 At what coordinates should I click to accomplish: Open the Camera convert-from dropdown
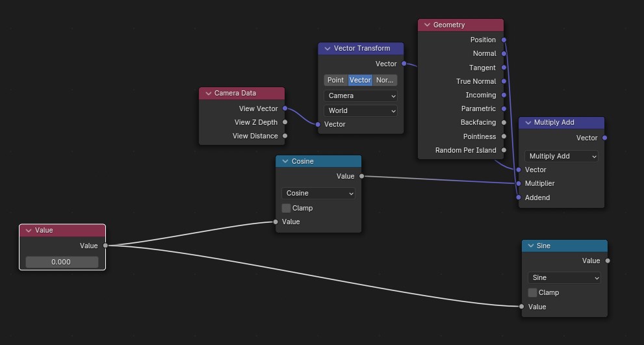[x=360, y=96]
